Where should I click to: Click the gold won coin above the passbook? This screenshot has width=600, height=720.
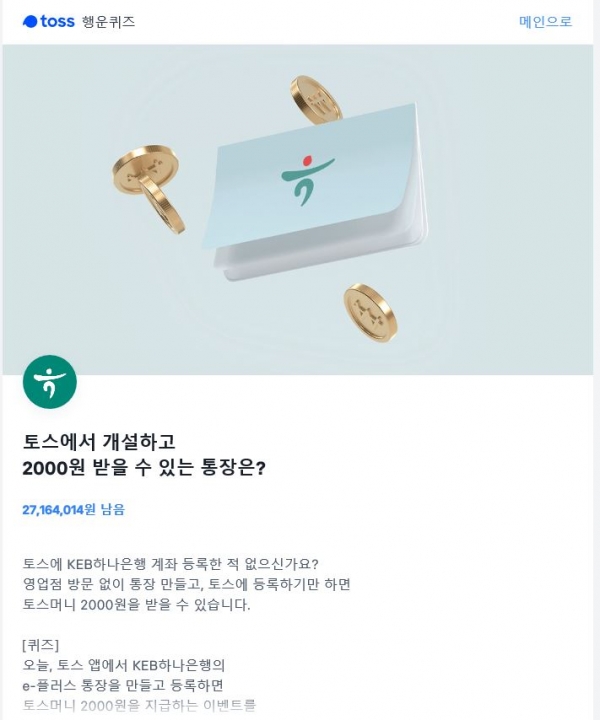pyautogui.click(x=316, y=100)
